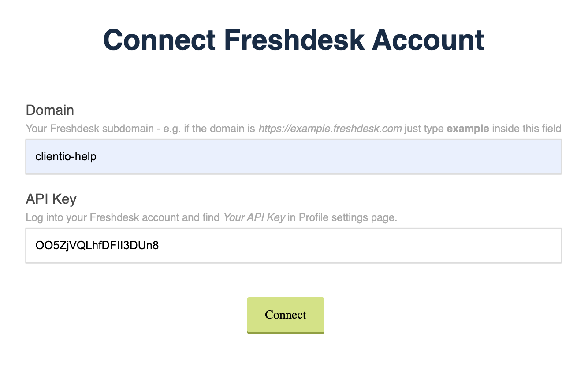This screenshot has height=368, width=588.
Task: Place cursor on "clientio-help" text
Action: point(66,157)
